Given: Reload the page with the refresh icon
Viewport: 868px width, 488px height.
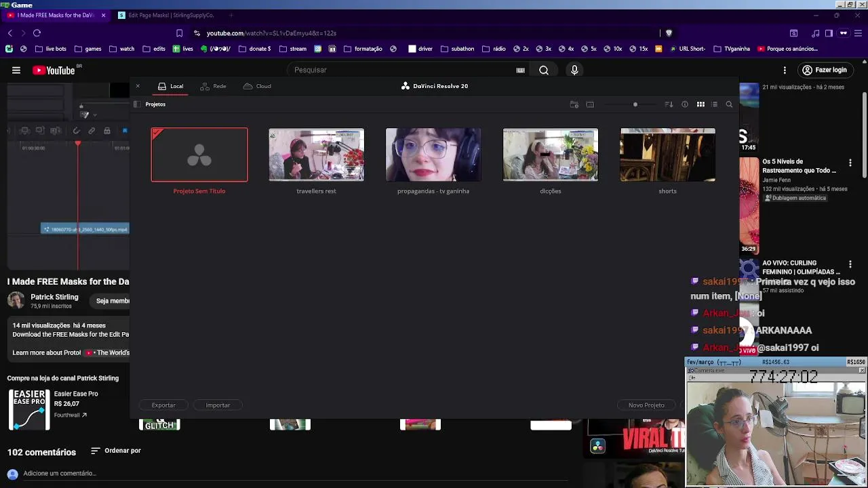Looking at the screenshot, I should tap(37, 33).
